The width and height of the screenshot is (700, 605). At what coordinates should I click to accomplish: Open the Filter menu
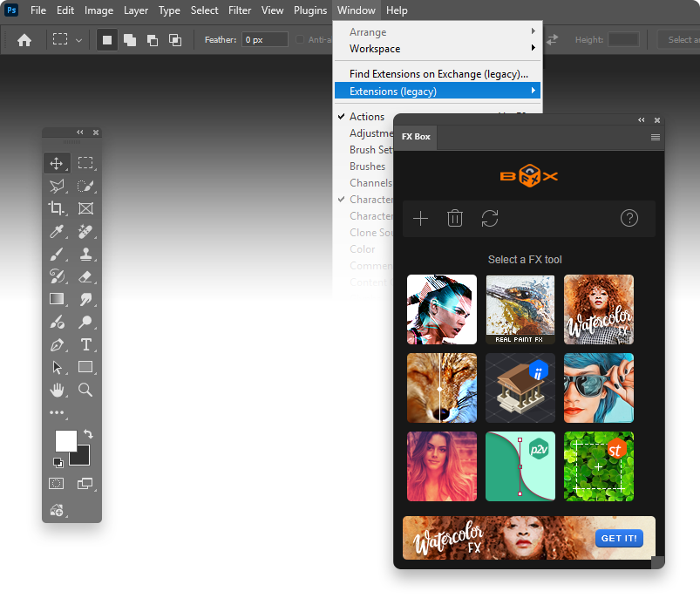click(x=240, y=10)
